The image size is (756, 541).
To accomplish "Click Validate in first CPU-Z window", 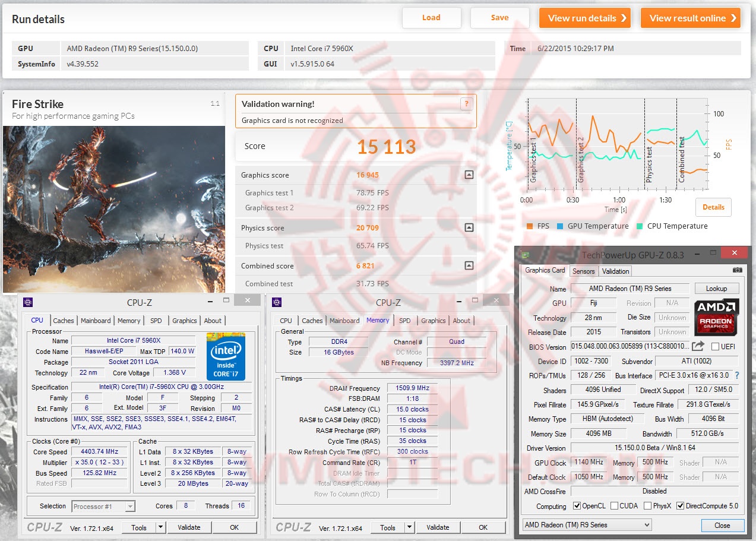I will [189, 527].
